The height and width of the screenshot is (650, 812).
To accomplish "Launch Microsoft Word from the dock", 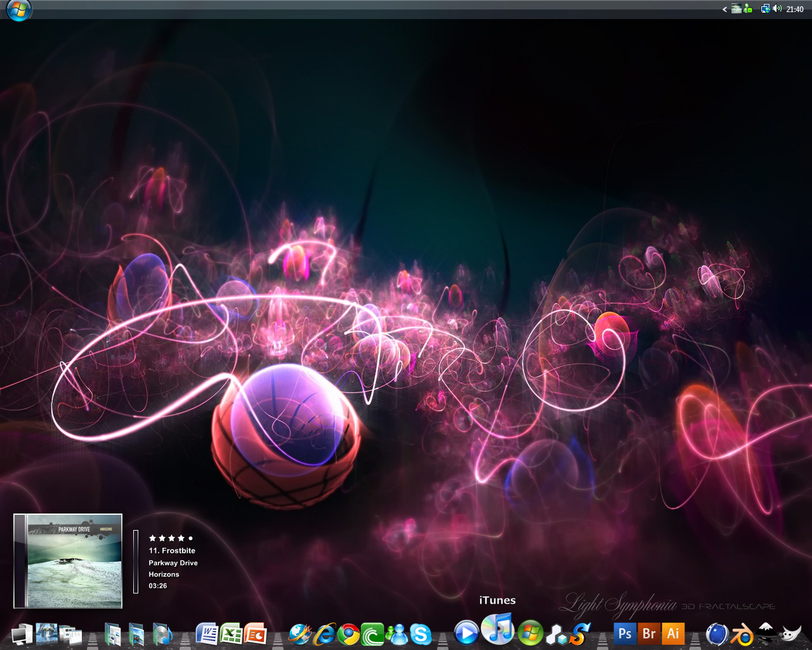I will pos(207,634).
